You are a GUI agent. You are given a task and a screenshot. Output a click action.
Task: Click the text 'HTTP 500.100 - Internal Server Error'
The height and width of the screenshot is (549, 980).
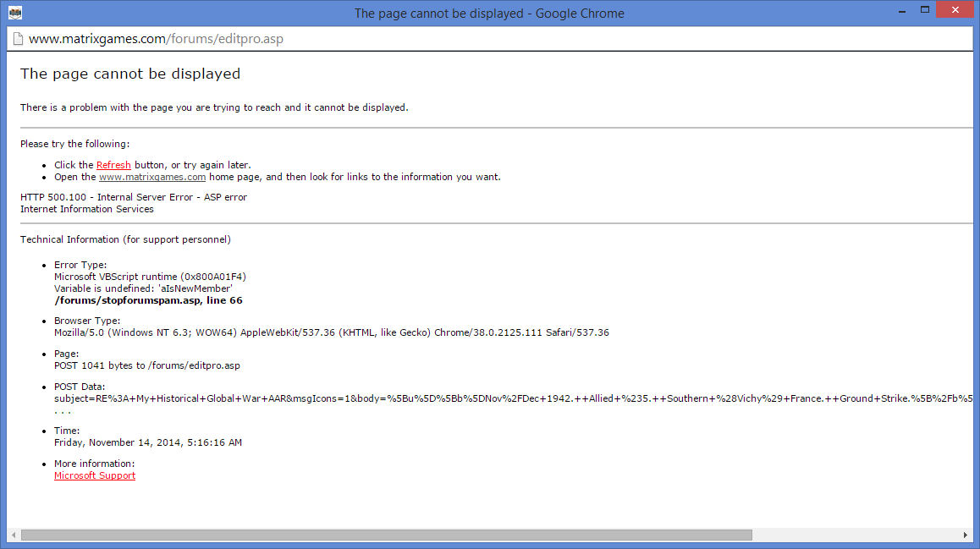pos(107,197)
